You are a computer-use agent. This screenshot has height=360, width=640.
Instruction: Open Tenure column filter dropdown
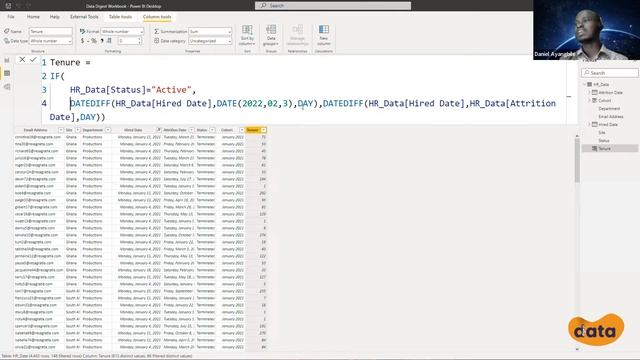264,130
